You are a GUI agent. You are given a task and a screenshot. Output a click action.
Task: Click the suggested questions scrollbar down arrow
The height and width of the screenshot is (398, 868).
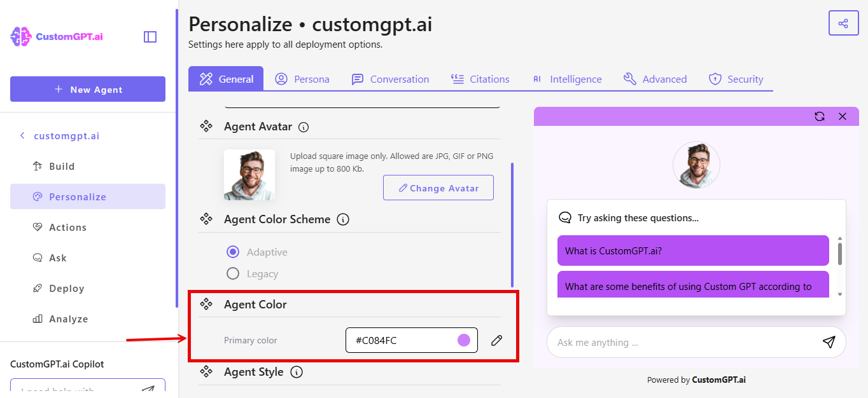point(840,294)
